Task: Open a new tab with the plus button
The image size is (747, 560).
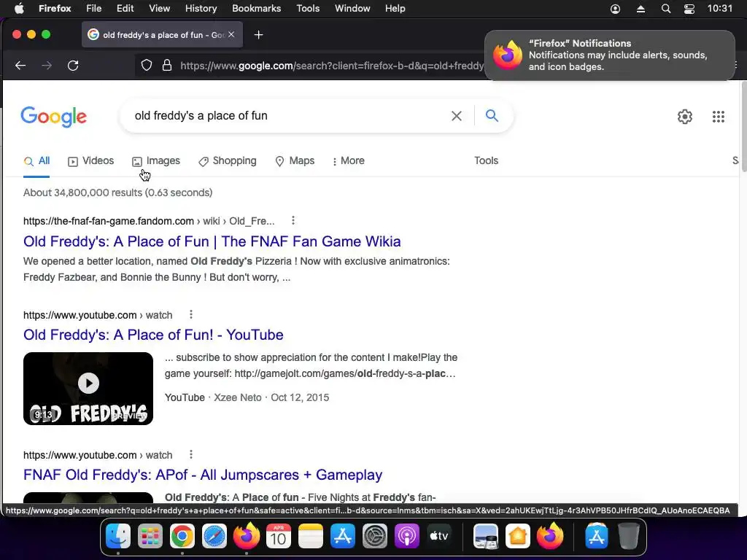Action: pos(259,35)
